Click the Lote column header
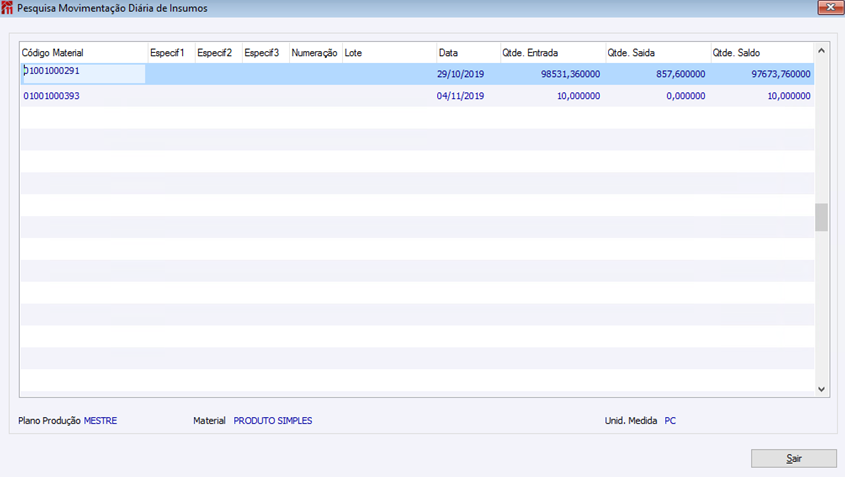845x477 pixels. pyautogui.click(x=389, y=53)
